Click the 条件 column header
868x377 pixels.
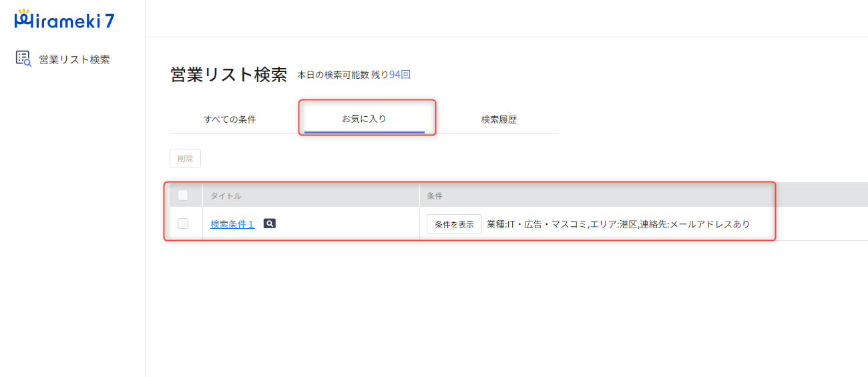[x=435, y=196]
